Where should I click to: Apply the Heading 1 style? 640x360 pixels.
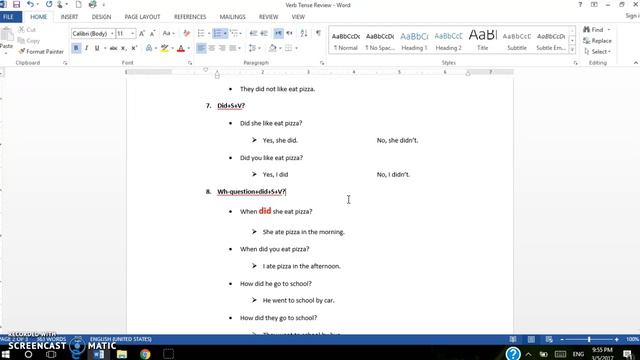(414, 41)
